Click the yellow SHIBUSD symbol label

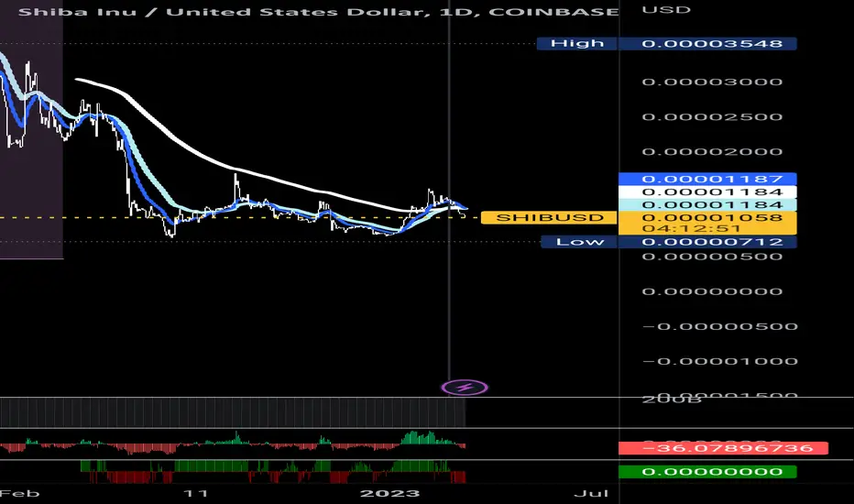click(549, 217)
